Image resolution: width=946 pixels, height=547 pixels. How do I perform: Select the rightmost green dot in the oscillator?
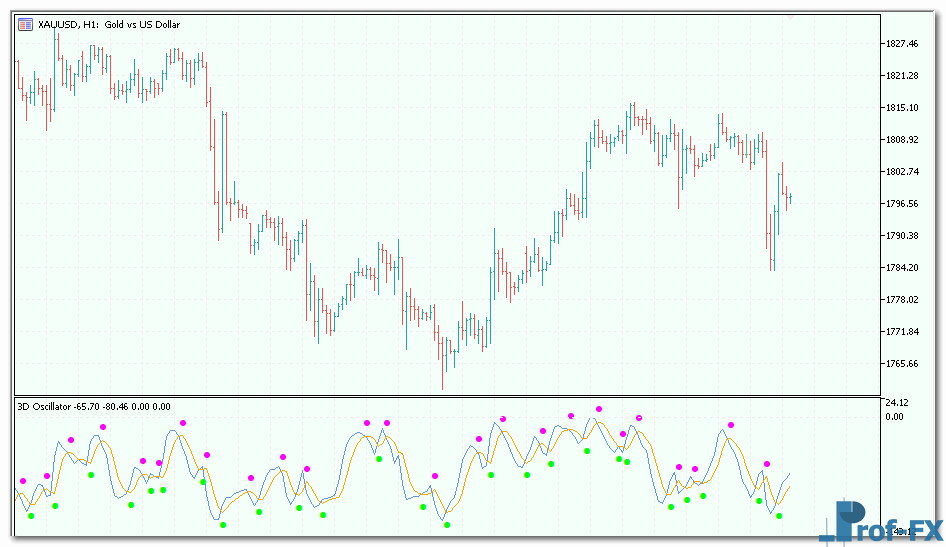click(779, 516)
